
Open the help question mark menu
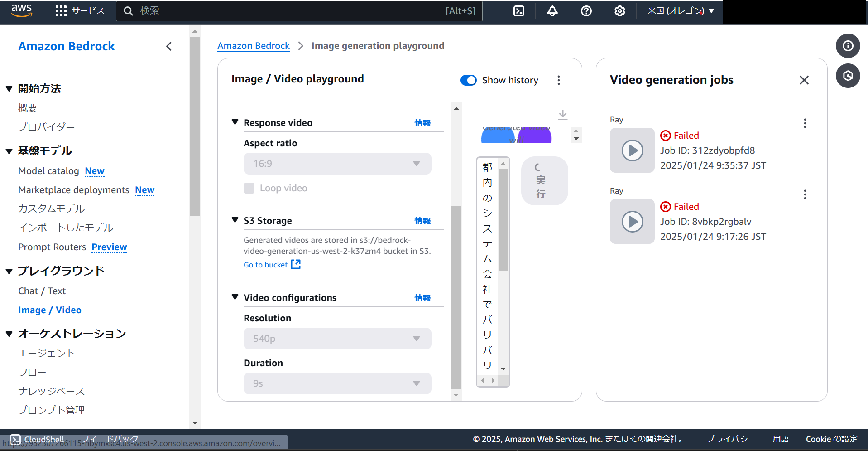click(586, 11)
